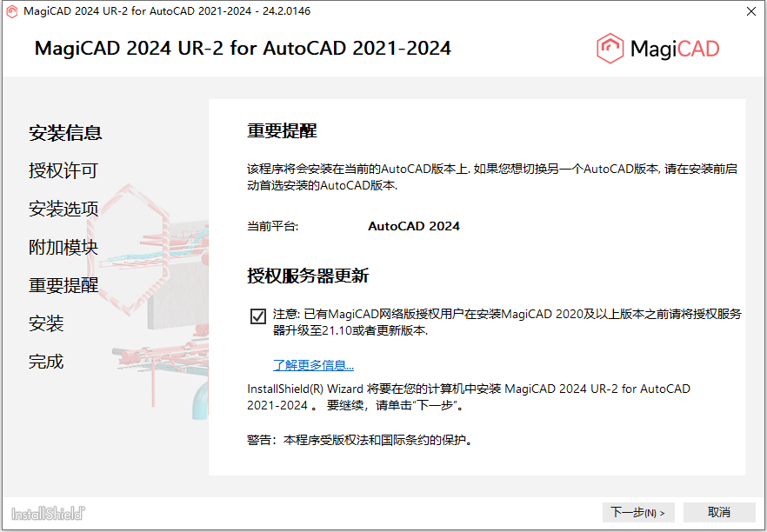
Task: Click the 下一步(N) > button
Action: coord(638,513)
